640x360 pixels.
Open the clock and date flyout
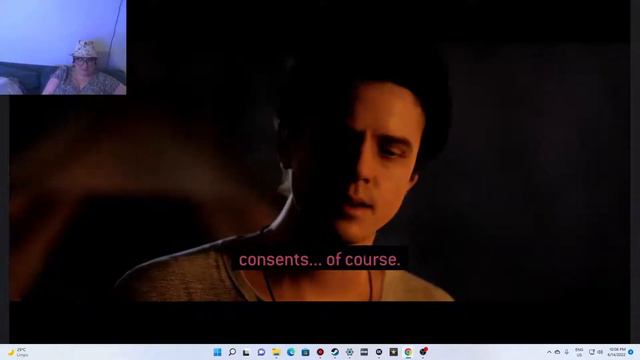(x=616, y=352)
